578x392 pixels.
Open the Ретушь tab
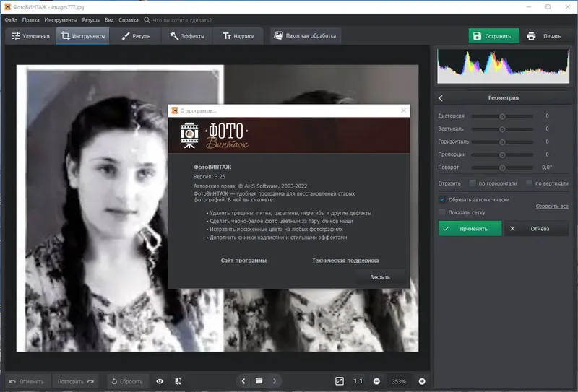[135, 36]
